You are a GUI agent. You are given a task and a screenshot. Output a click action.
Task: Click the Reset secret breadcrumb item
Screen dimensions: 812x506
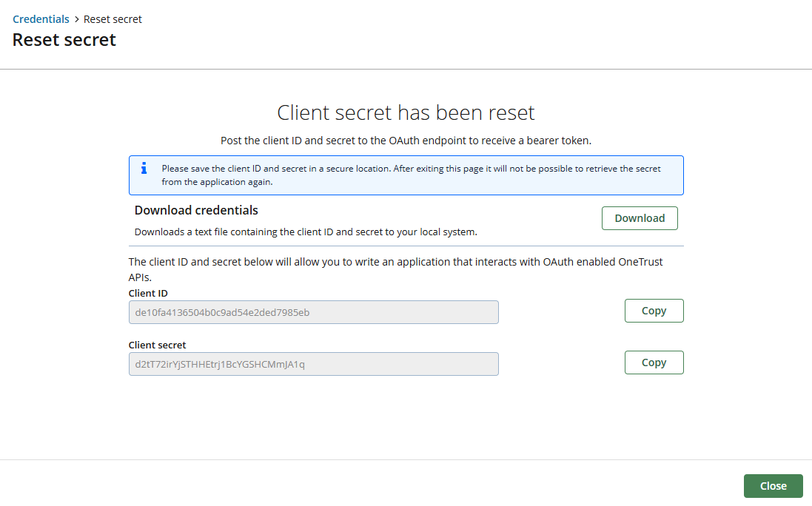(113, 18)
